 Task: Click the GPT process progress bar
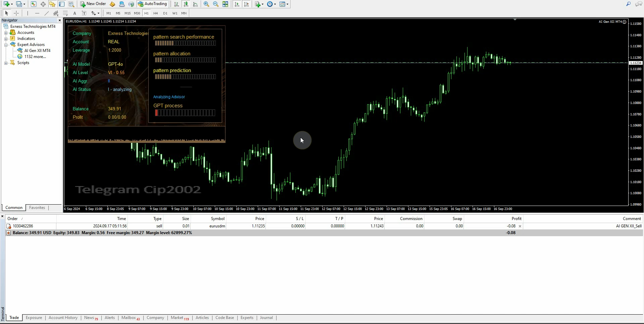point(185,113)
